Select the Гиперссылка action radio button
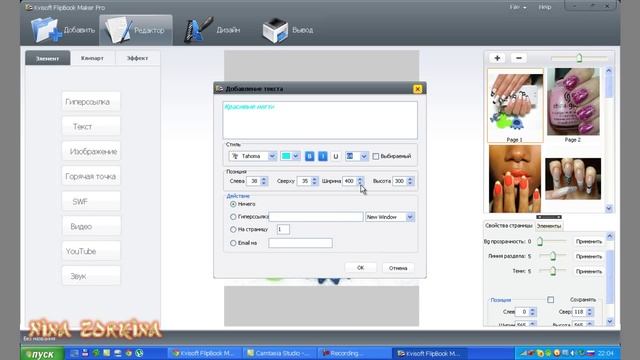 click(233, 217)
